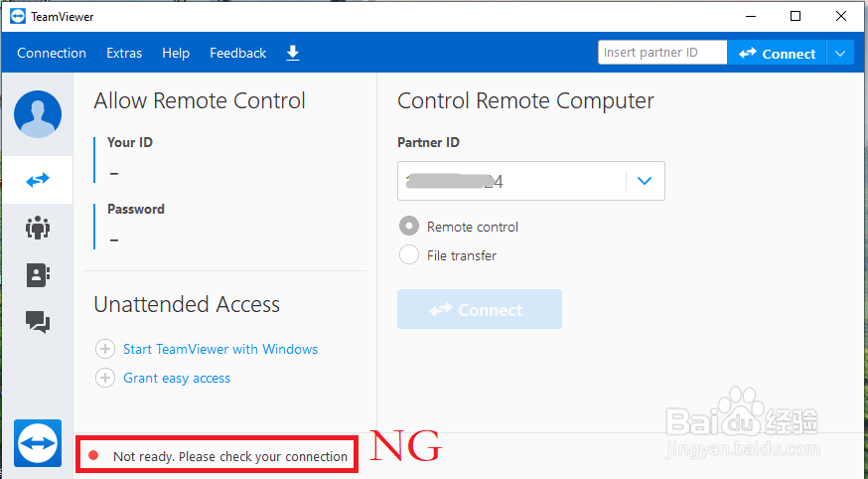Image resolution: width=868 pixels, height=479 pixels.
Task: Click the Insert partner ID field
Action: pyautogui.click(x=662, y=53)
